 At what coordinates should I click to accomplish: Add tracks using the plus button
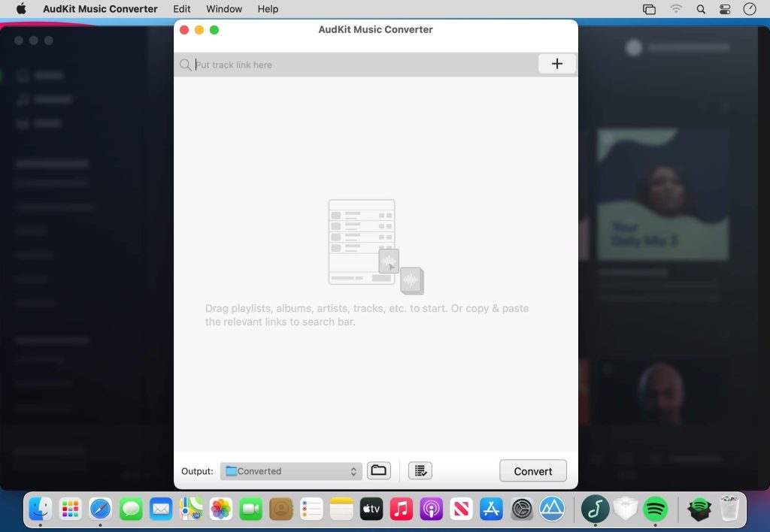click(x=556, y=64)
